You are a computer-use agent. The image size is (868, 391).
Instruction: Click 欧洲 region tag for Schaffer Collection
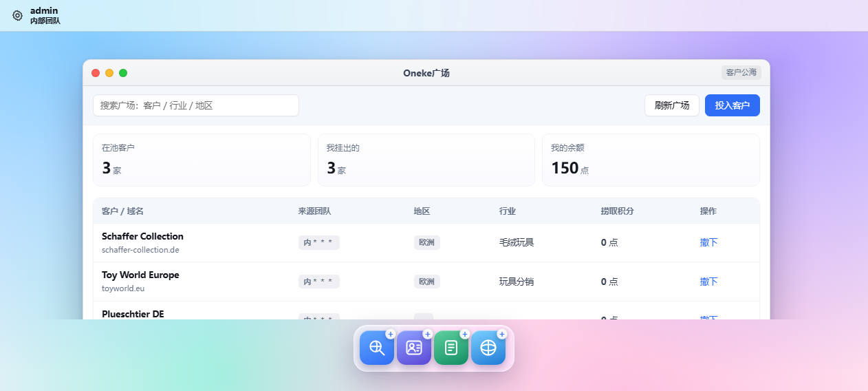tap(427, 242)
